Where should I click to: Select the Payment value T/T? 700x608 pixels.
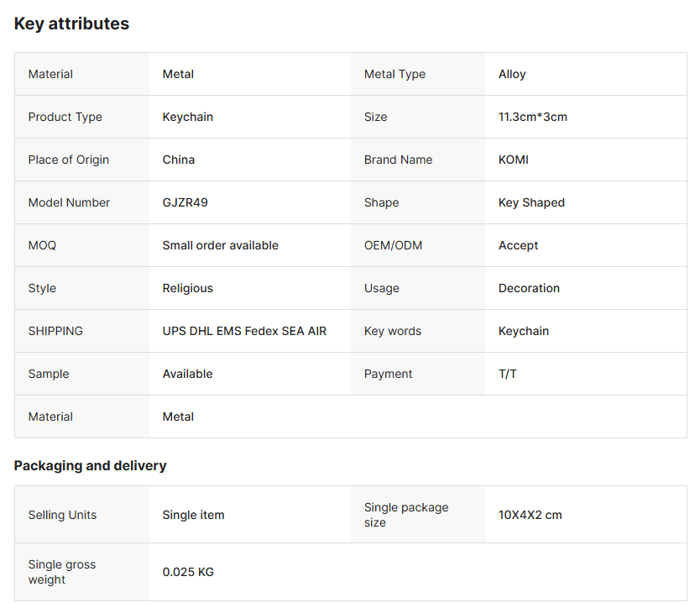[x=507, y=374]
